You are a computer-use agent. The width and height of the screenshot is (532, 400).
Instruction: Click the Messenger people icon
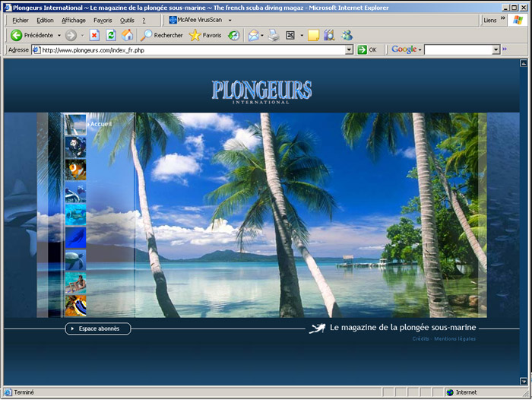tap(347, 35)
